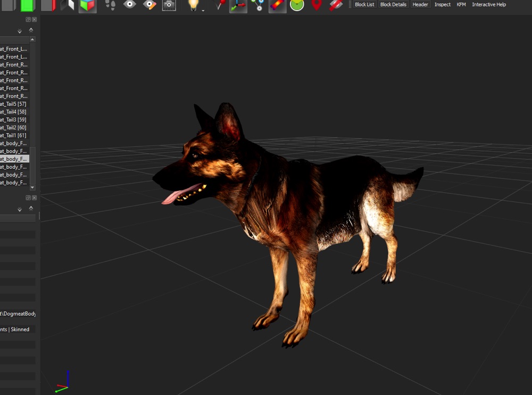Switch to the Block Details tab
Image resolution: width=532 pixels, height=395 pixels.
393,4
